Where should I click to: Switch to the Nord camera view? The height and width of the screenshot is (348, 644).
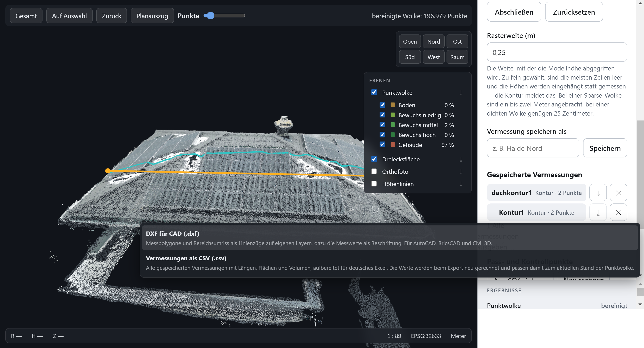tap(433, 41)
